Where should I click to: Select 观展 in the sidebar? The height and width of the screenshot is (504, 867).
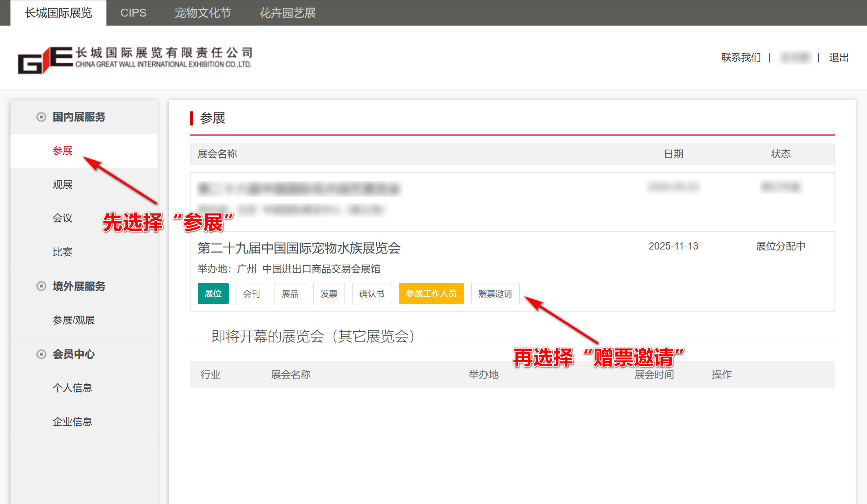coord(62,185)
